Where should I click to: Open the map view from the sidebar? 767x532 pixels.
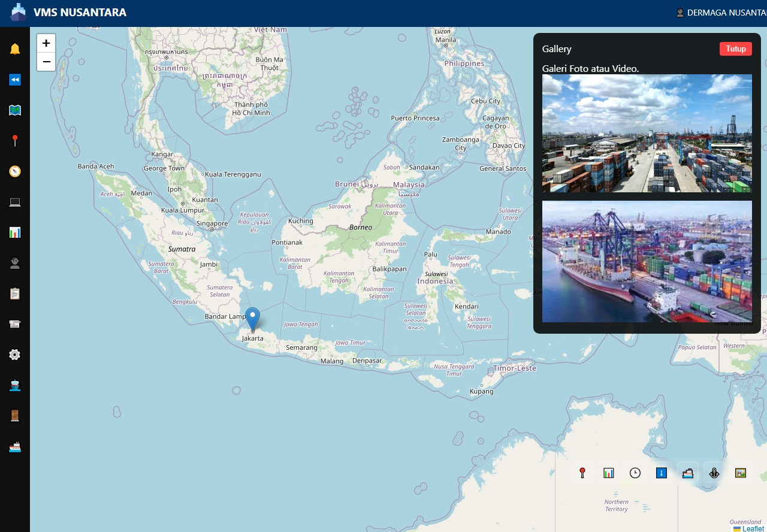click(14, 110)
